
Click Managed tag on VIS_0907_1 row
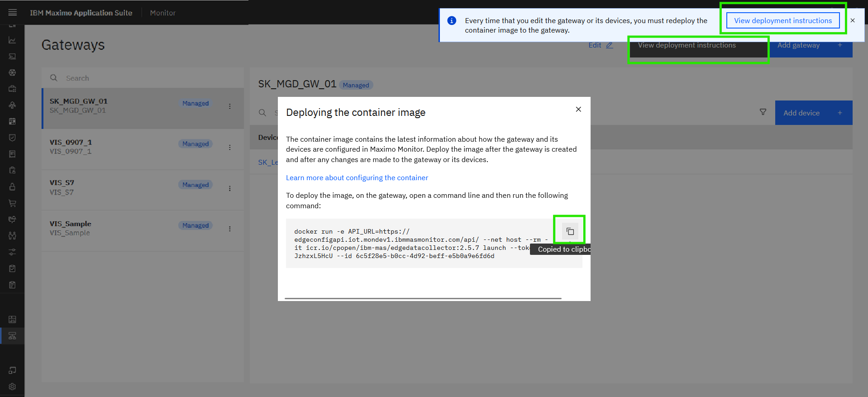coord(196,144)
